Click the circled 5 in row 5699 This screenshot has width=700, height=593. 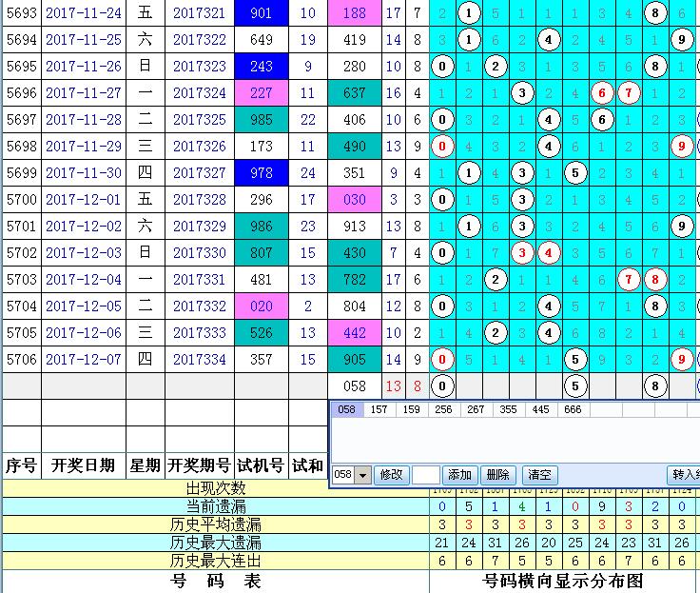pyautogui.click(x=574, y=173)
